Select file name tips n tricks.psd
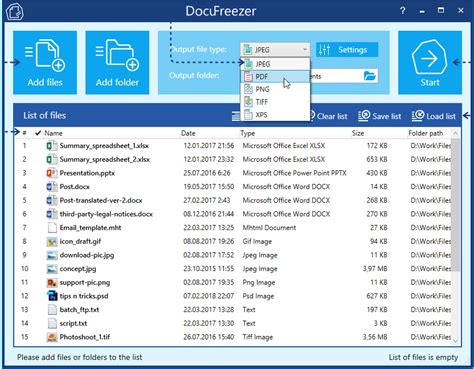The width and height of the screenshot is (474, 369). (84, 296)
